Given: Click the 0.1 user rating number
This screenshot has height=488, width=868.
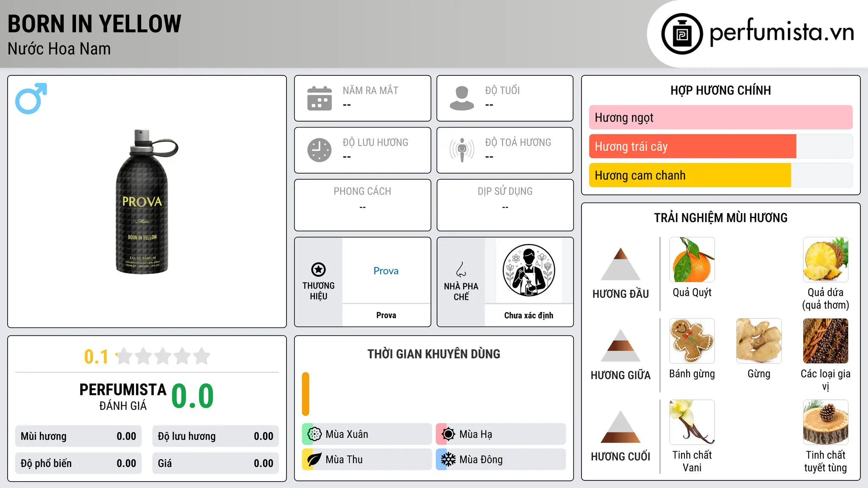Looking at the screenshot, I should pos(96,357).
